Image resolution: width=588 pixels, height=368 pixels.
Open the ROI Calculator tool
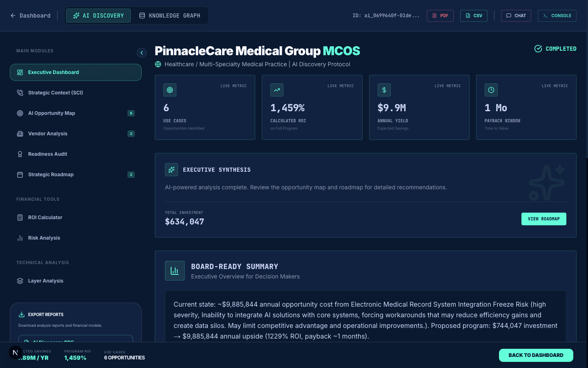click(76, 218)
